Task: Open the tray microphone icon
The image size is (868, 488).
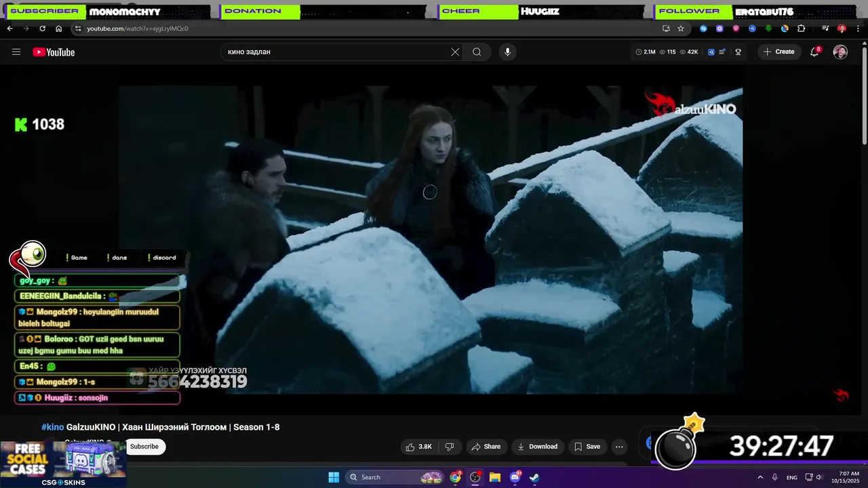Action: coord(774,477)
